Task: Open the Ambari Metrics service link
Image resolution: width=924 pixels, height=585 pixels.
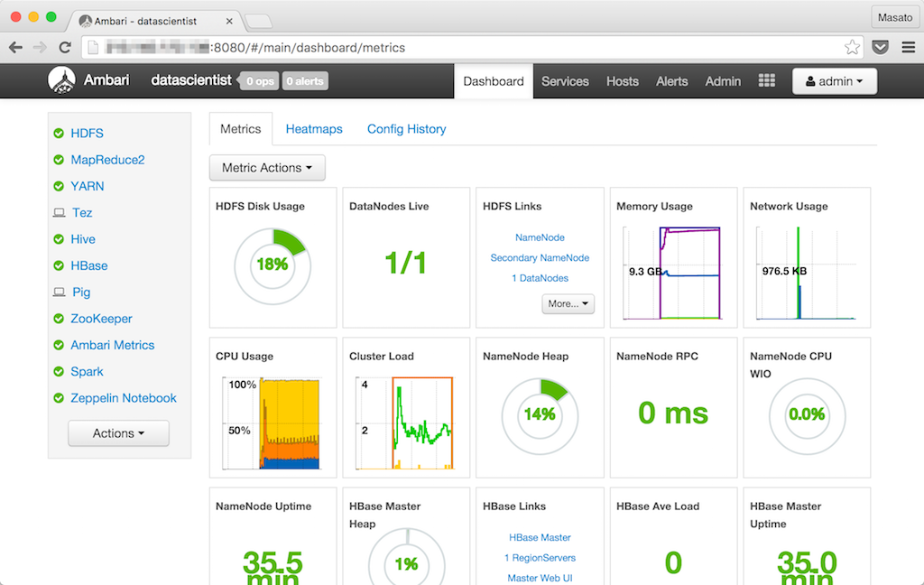Action: pyautogui.click(x=113, y=346)
